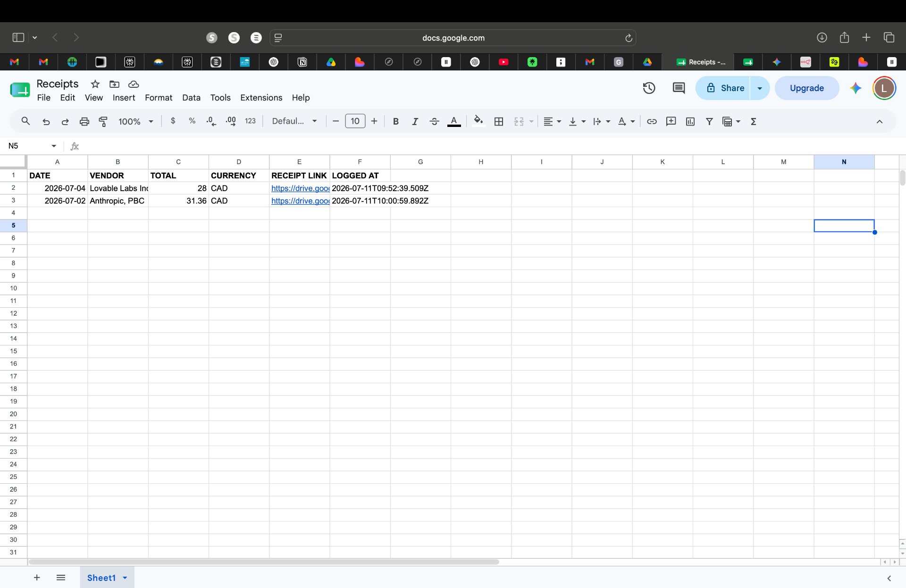Screen dimensions: 906x588
Task: Expand the Share options arrow
Action: pos(760,88)
